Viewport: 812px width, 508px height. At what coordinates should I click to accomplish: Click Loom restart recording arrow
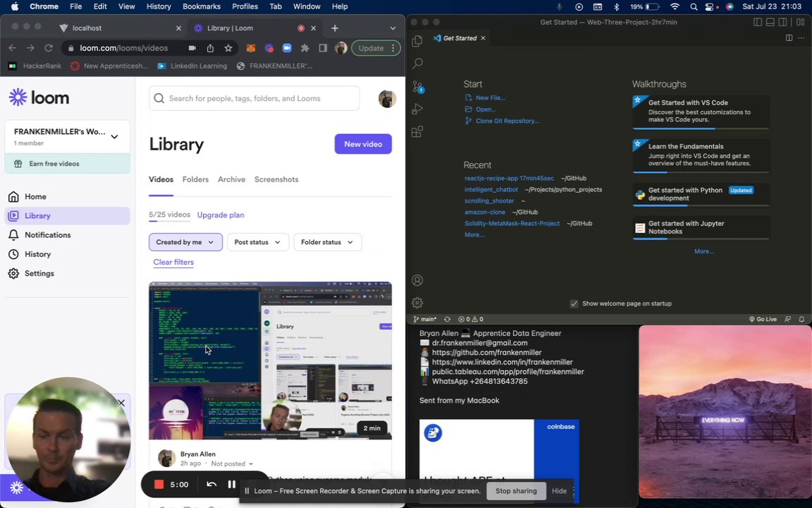[x=211, y=484]
